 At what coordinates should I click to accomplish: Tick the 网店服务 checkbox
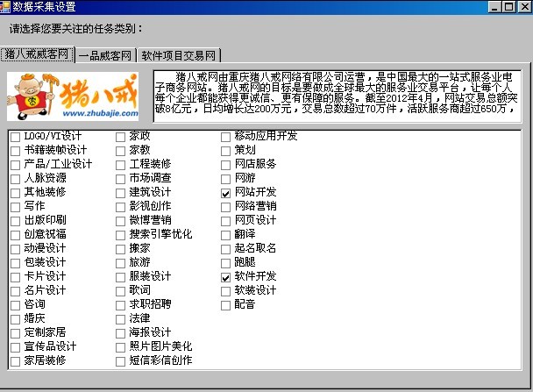[225, 165]
